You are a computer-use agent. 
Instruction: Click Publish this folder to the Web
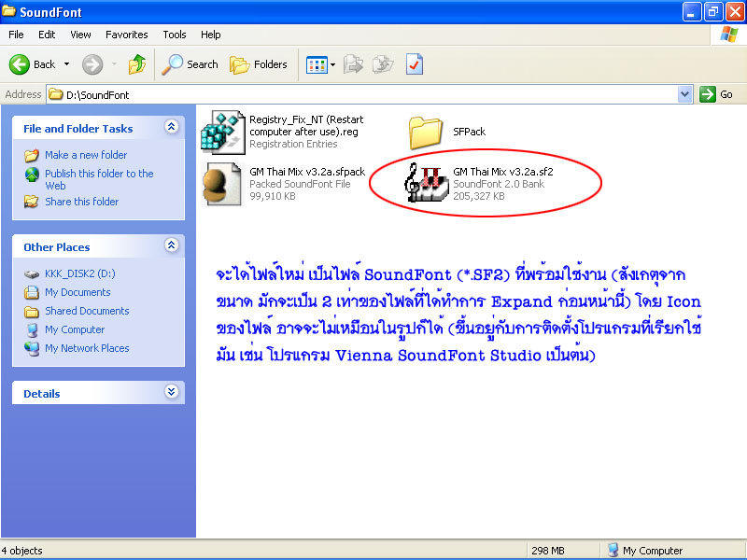[99, 179]
